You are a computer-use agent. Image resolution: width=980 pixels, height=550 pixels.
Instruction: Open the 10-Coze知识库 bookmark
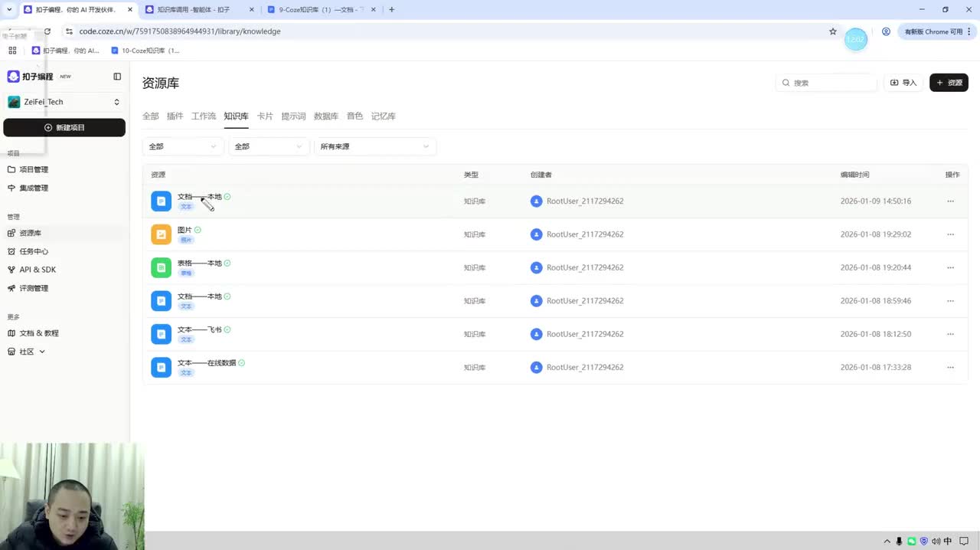click(x=145, y=51)
